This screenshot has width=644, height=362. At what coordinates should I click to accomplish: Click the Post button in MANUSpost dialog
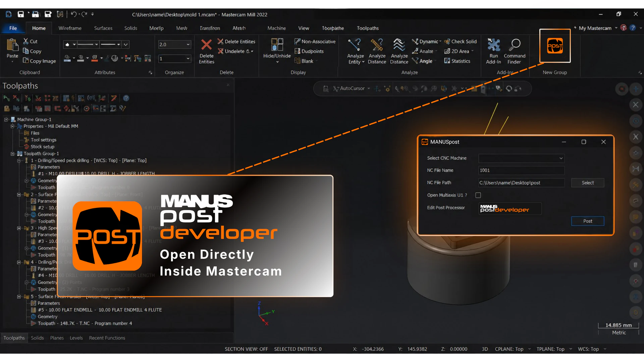tap(588, 221)
